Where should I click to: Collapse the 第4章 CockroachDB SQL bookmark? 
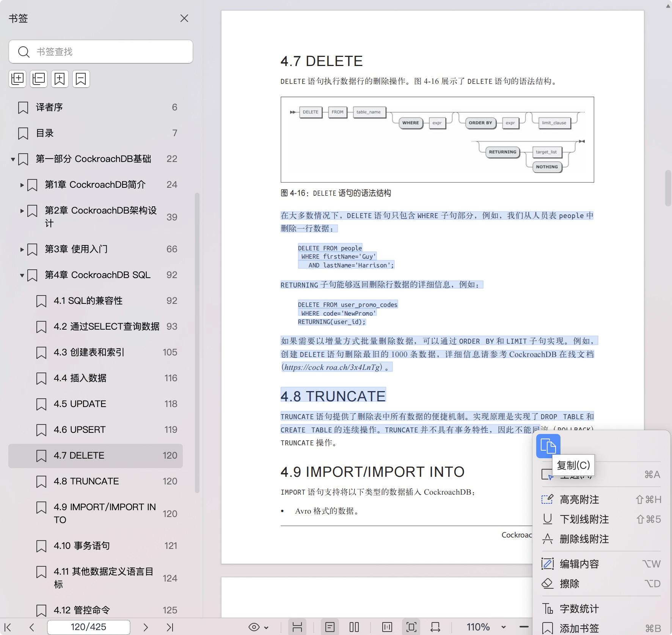[22, 275]
